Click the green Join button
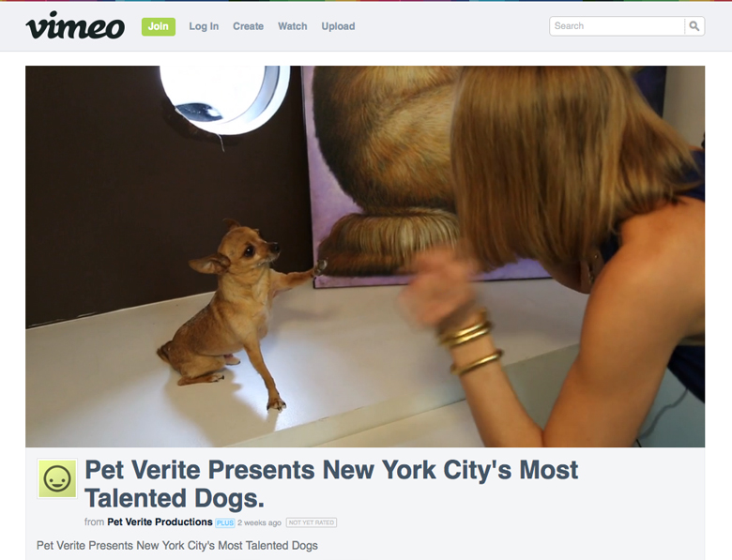The image size is (732, 560). pyautogui.click(x=159, y=26)
